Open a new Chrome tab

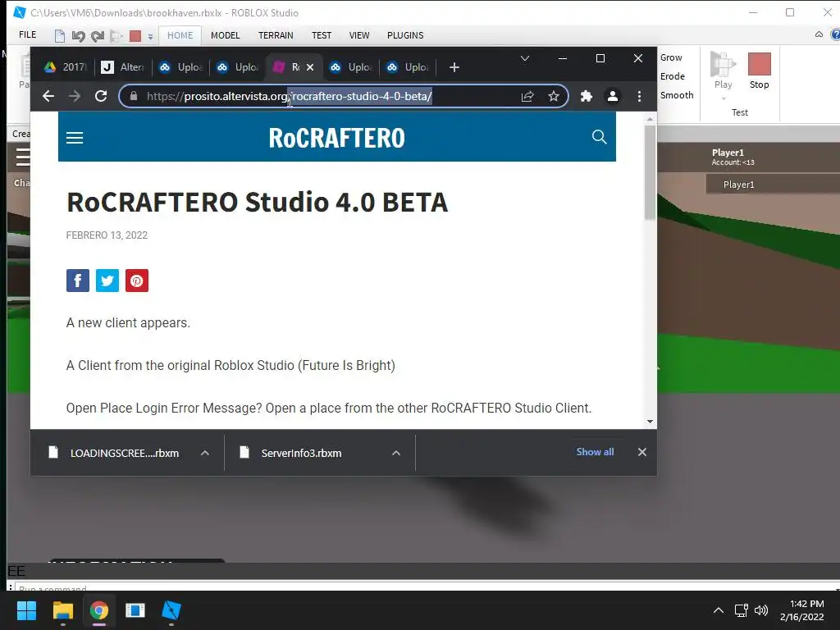[x=454, y=67]
